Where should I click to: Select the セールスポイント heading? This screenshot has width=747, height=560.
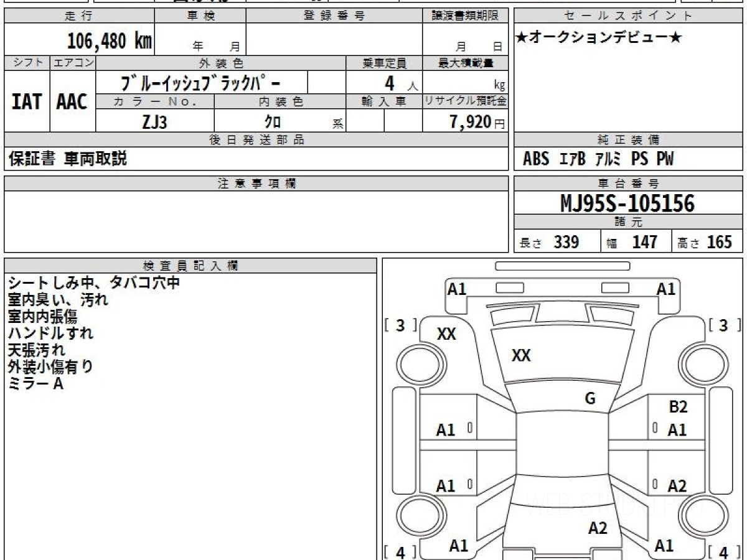(x=628, y=16)
